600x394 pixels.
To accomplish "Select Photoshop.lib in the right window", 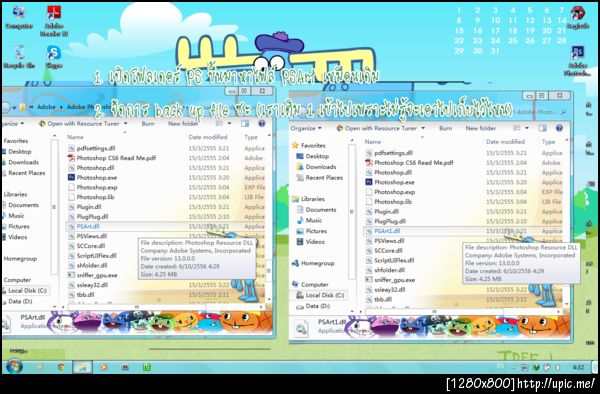I will pyautogui.click(x=393, y=202).
